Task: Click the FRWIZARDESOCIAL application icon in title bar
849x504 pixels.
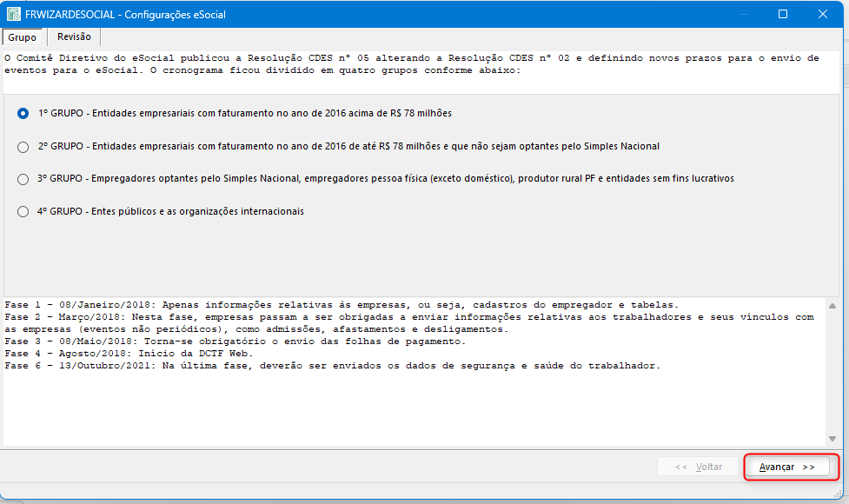Action: tap(15, 15)
